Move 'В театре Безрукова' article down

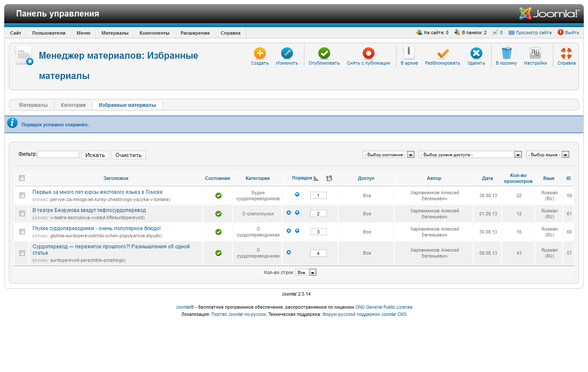pos(297,213)
